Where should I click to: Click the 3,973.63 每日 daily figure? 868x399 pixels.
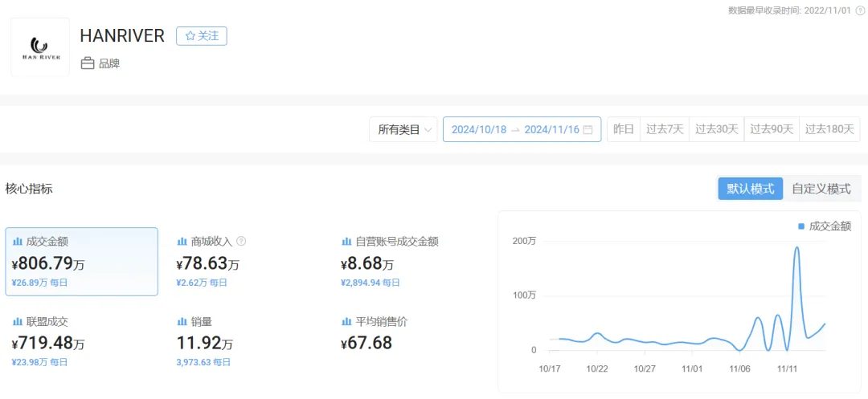(x=203, y=363)
